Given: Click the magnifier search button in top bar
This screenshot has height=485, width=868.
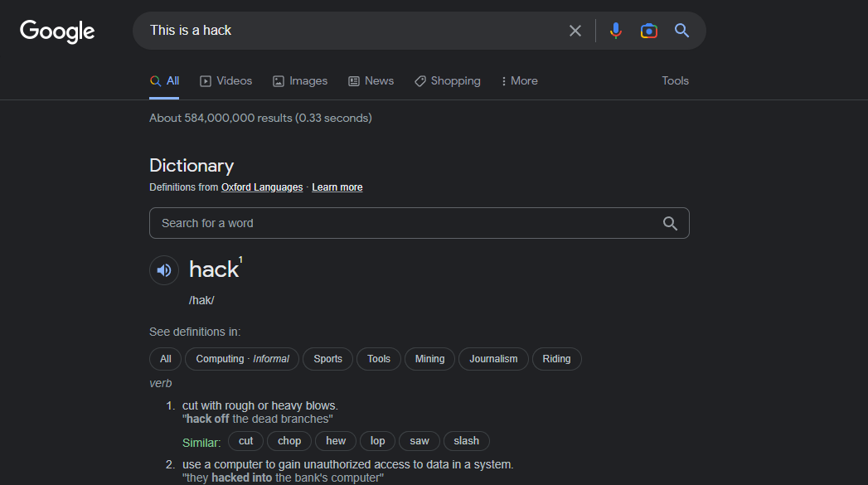Looking at the screenshot, I should (x=681, y=31).
